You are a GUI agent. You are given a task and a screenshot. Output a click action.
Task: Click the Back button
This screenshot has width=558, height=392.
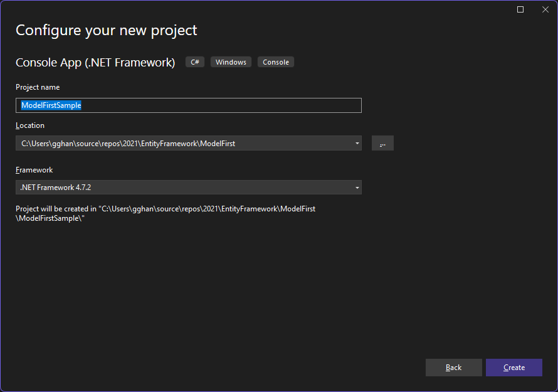(453, 367)
